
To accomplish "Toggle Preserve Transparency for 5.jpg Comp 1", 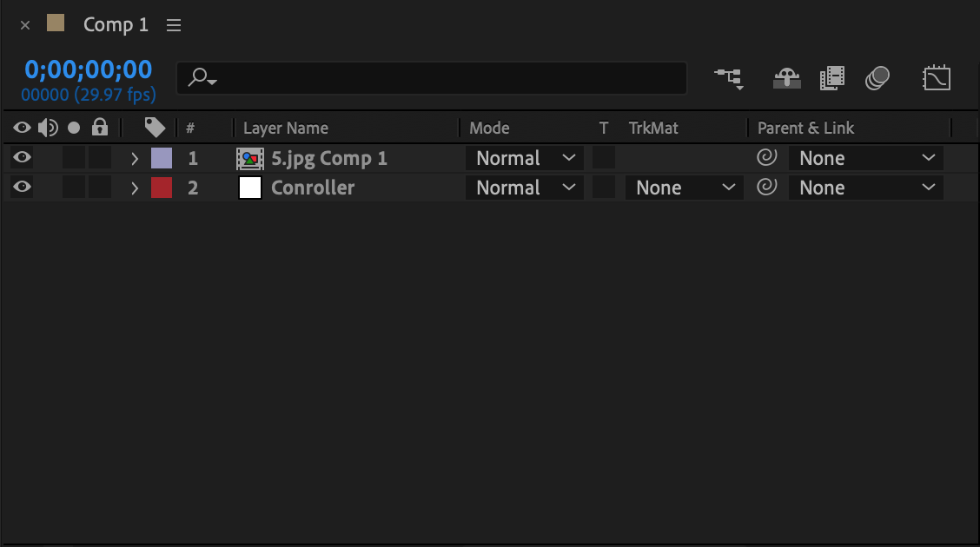I will (604, 157).
